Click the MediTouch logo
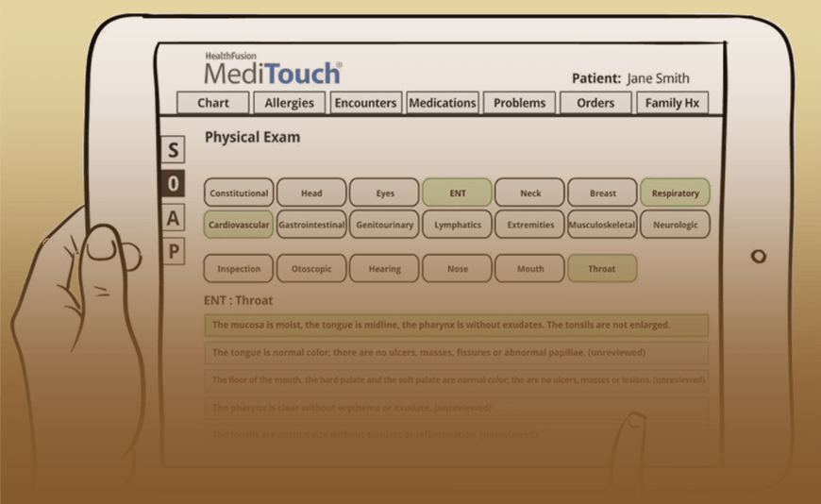The height and width of the screenshot is (504, 821). click(273, 69)
